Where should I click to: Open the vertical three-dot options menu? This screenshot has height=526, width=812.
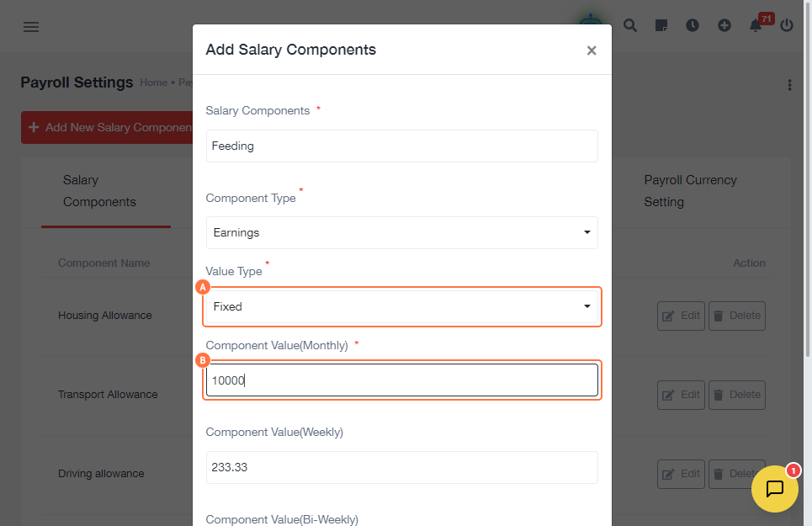(789, 85)
